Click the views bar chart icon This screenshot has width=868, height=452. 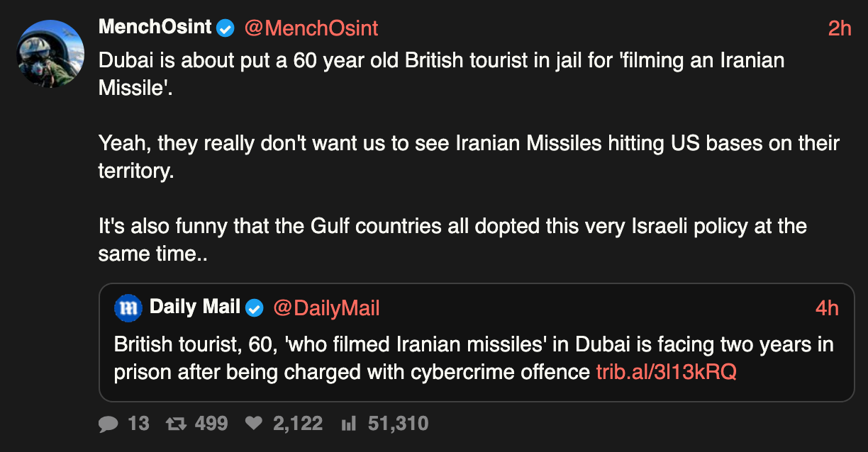(x=348, y=424)
